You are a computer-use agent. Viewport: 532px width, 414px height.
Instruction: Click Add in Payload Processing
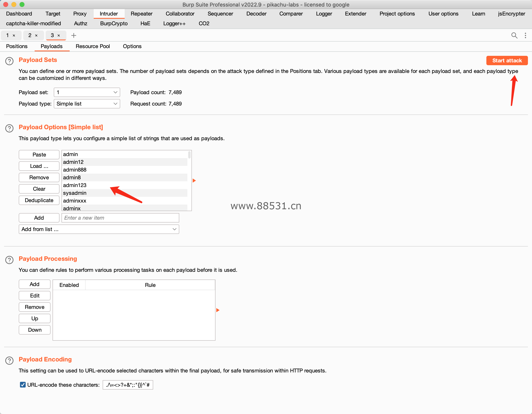click(35, 284)
